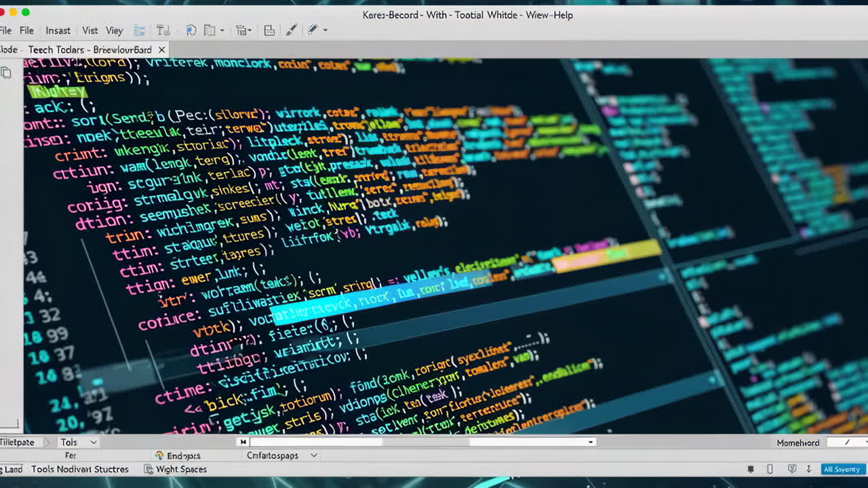
Task: Click the All Syenty status badge
Action: [842, 468]
